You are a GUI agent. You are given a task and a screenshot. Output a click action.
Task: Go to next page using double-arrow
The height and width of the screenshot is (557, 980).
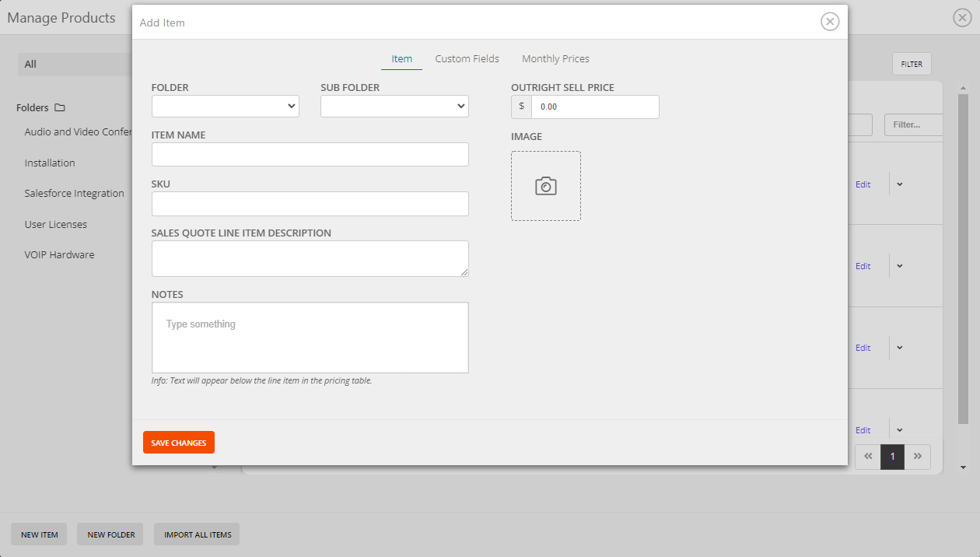coord(918,457)
